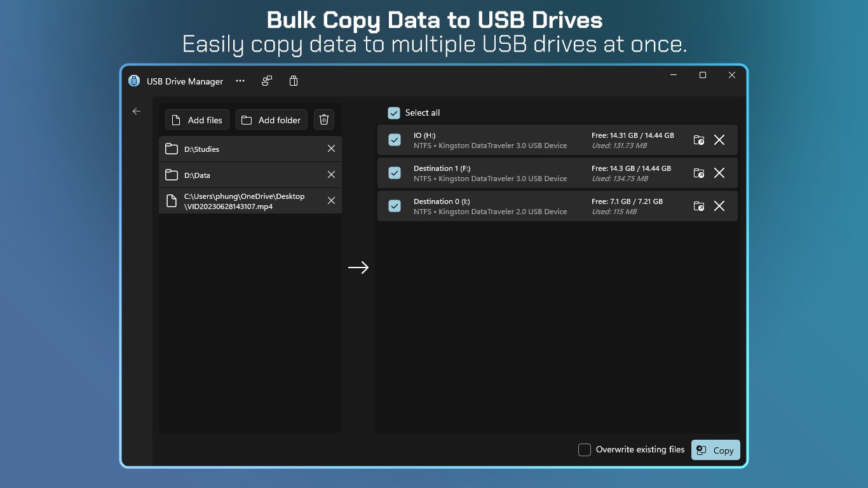This screenshot has width=868, height=488.
Task: Choose destination folder for Destination 0 (I:)
Action: point(699,206)
